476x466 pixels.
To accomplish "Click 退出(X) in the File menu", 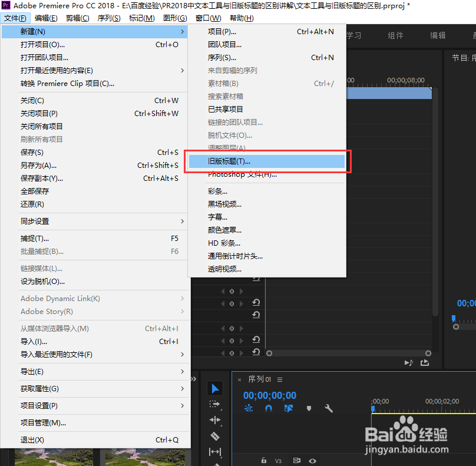I will [94, 440].
